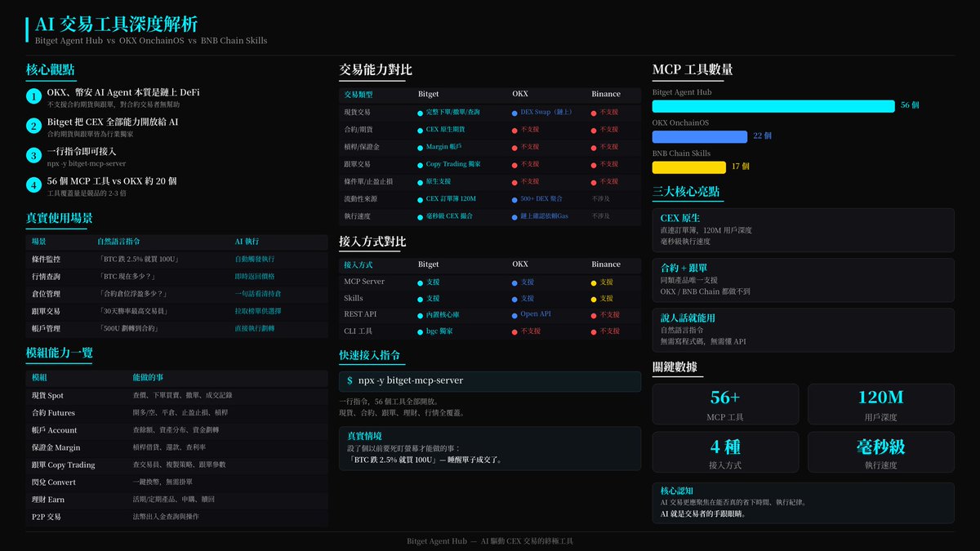Click the 毫秒級 執行速度 stat card
This screenshot has width=980, height=551.
pyautogui.click(x=880, y=452)
